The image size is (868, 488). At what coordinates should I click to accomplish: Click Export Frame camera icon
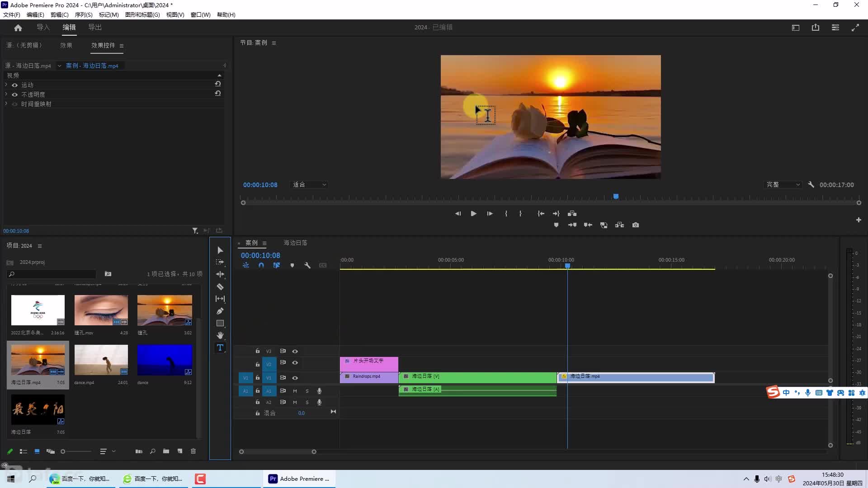tap(636, 225)
